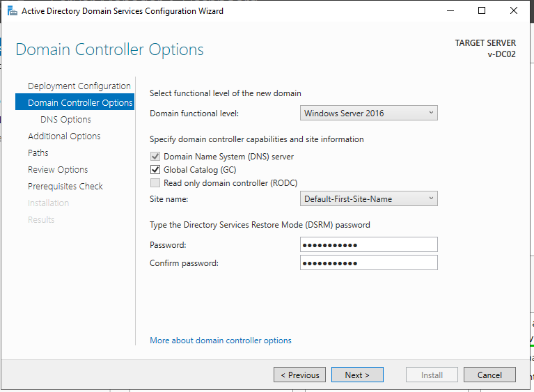Open the Site name dropdown
The image size is (534, 392).
click(368, 199)
